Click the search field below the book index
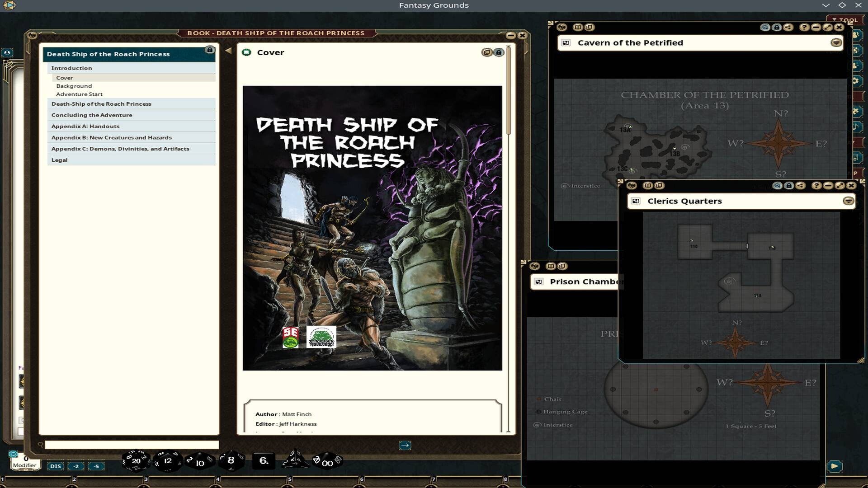 (131, 445)
